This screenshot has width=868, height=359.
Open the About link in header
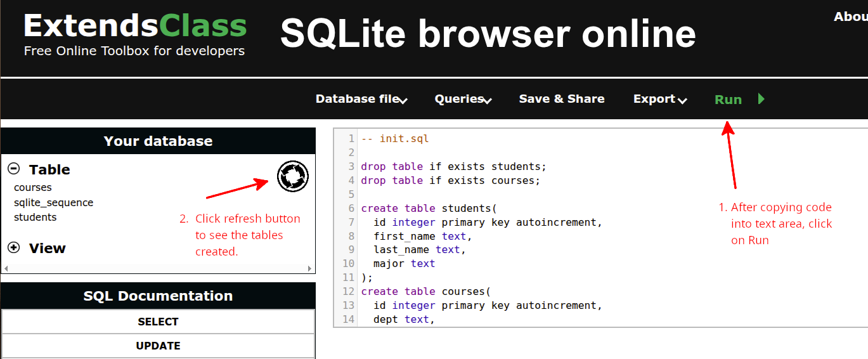pos(850,16)
